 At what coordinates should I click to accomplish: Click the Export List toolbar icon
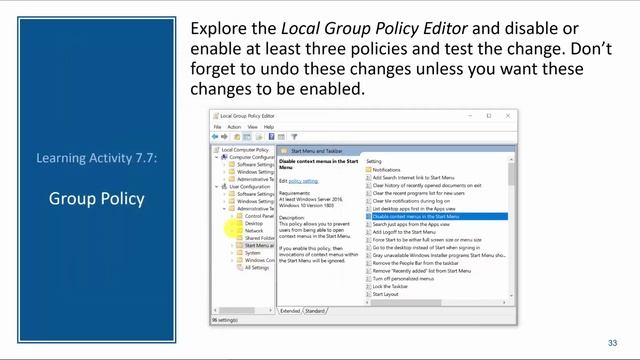(259, 137)
